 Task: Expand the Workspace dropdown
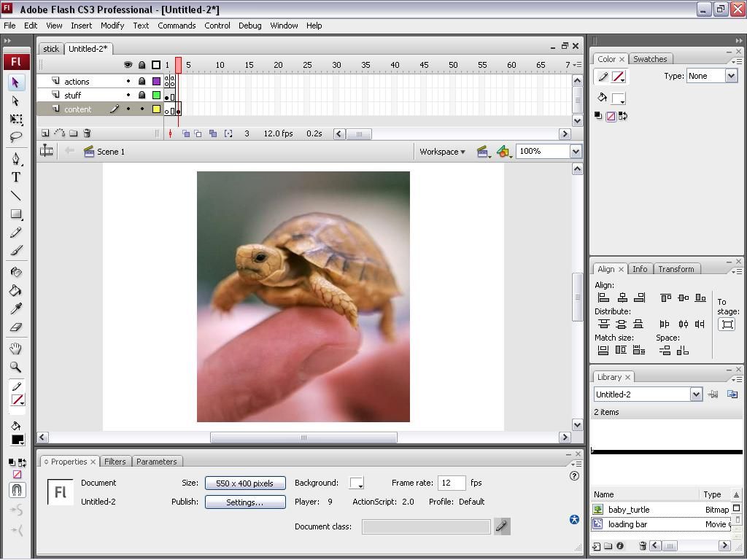click(442, 152)
